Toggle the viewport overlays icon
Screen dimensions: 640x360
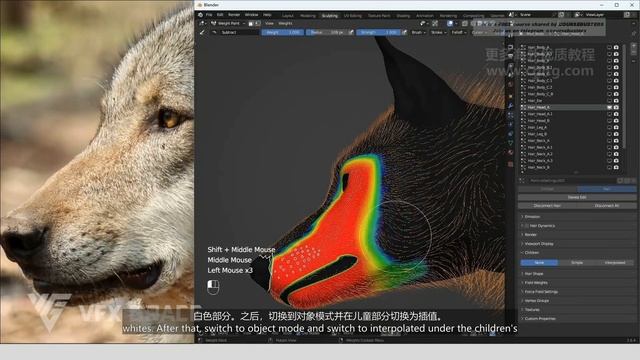pos(450,24)
